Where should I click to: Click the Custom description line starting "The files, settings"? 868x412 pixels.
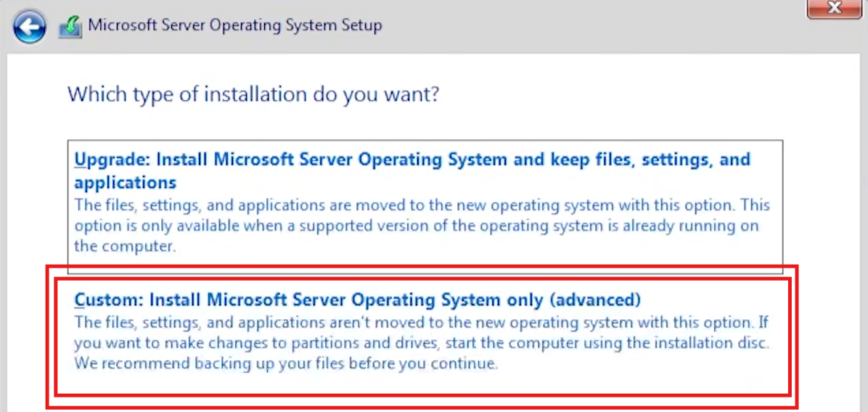421,322
